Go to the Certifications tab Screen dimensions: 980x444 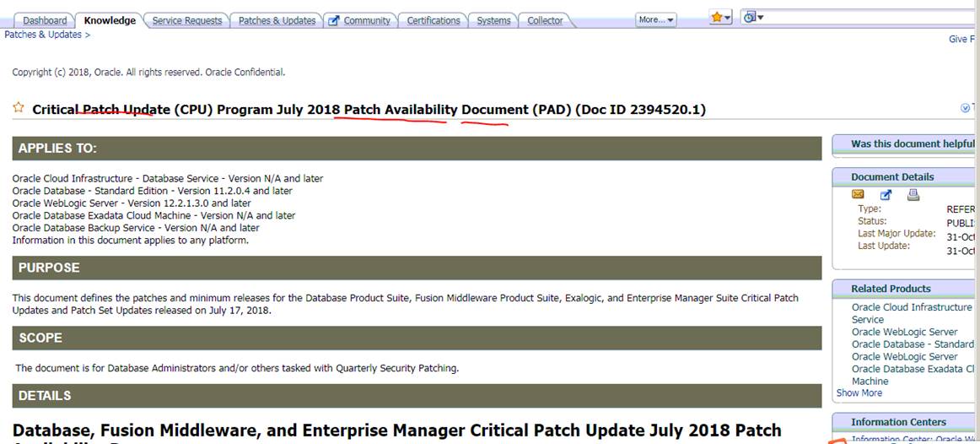tap(433, 20)
